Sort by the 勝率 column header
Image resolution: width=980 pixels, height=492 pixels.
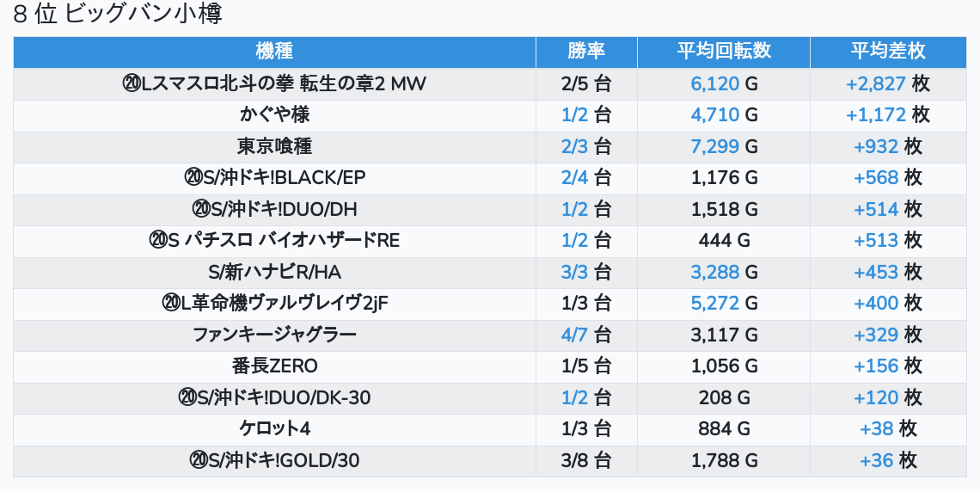point(586,52)
